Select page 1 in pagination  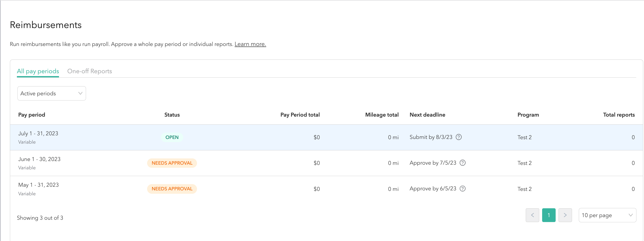549,215
